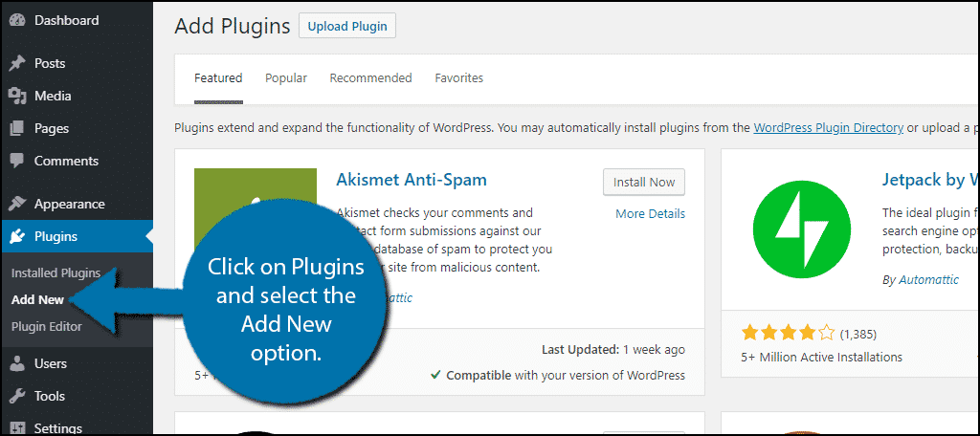Open the Plugin Editor submenu item
980x436 pixels.
pyautogui.click(x=46, y=327)
